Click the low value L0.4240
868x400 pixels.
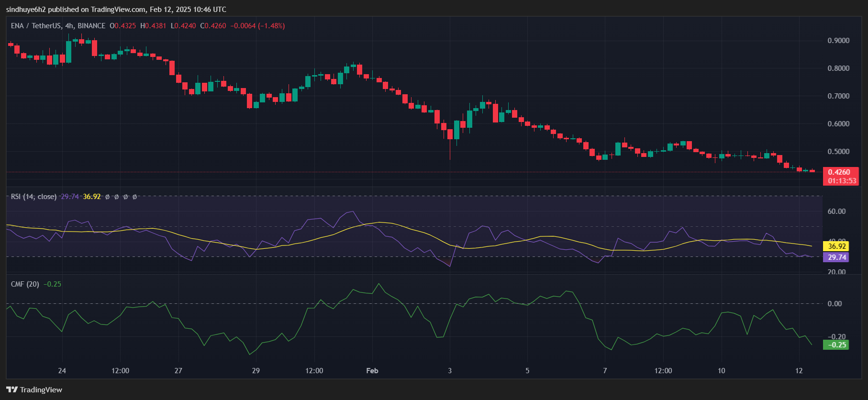pyautogui.click(x=183, y=26)
